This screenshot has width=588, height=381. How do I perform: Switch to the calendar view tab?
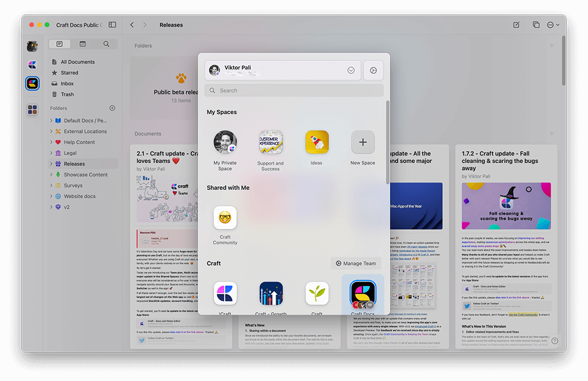[x=83, y=44]
